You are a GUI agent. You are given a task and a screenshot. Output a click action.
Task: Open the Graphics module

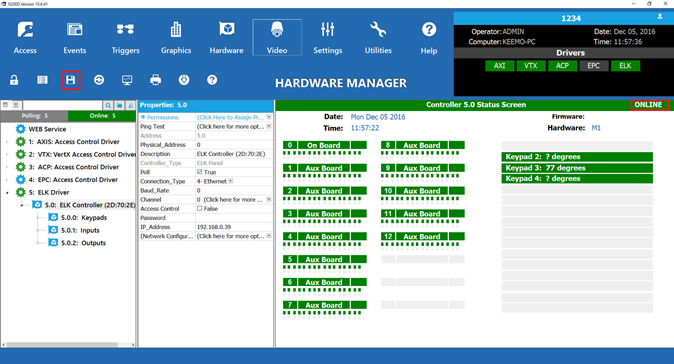coord(176,38)
